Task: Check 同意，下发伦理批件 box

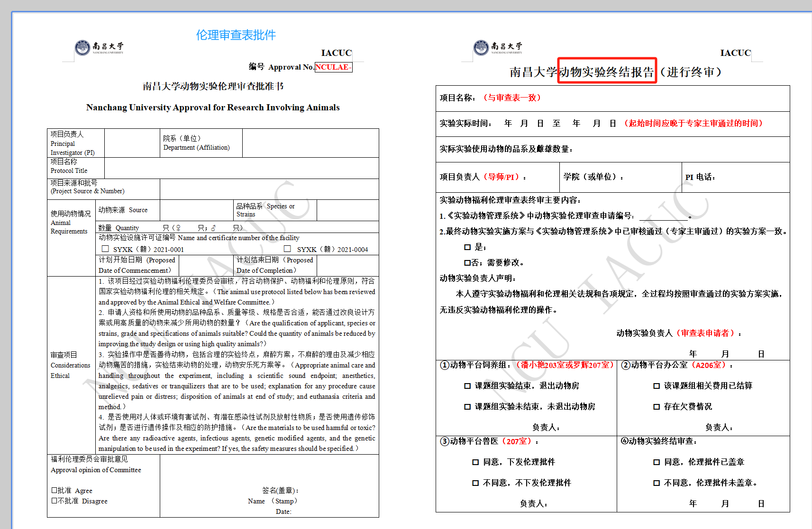Action: (x=475, y=462)
